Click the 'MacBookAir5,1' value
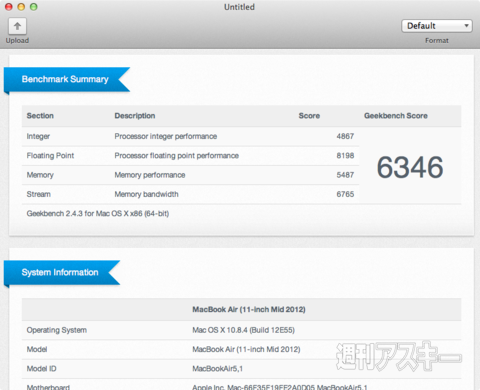Image resolution: width=480 pixels, height=390 pixels. (217, 369)
